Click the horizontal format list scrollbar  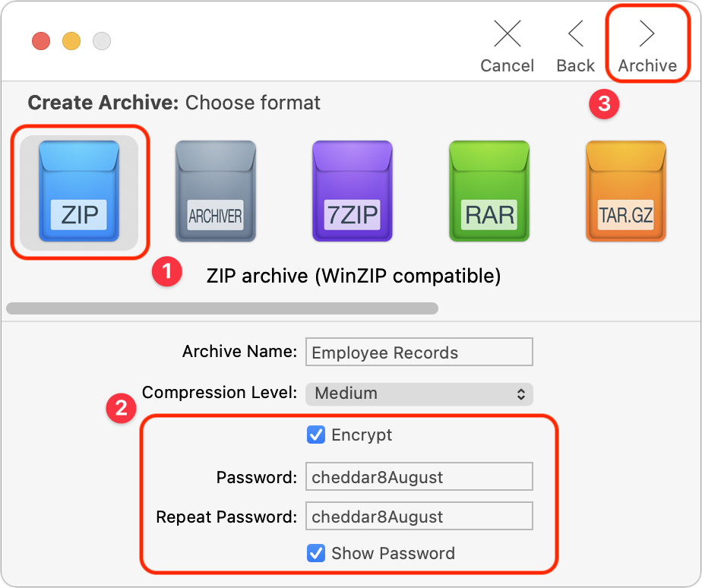coord(222,308)
